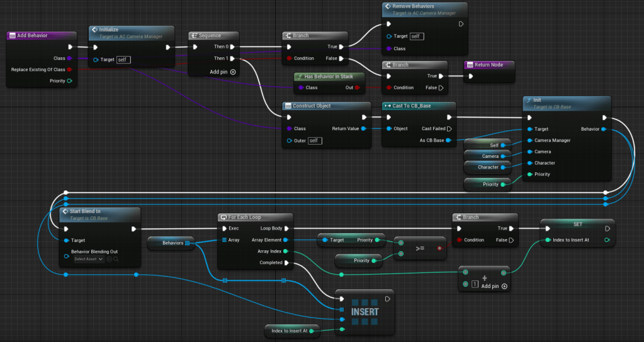Click the Class pin on Add Behavior node
Screen dimensions: 644x342
(69, 58)
